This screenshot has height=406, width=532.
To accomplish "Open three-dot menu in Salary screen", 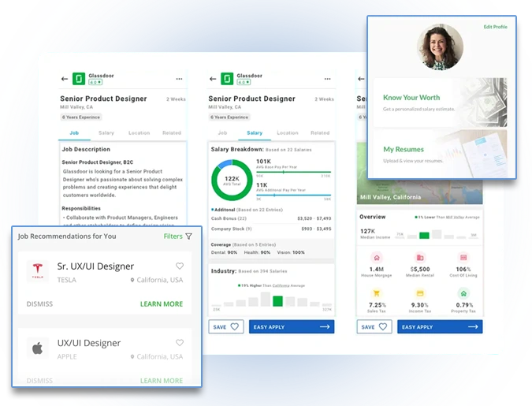I will pos(327,79).
